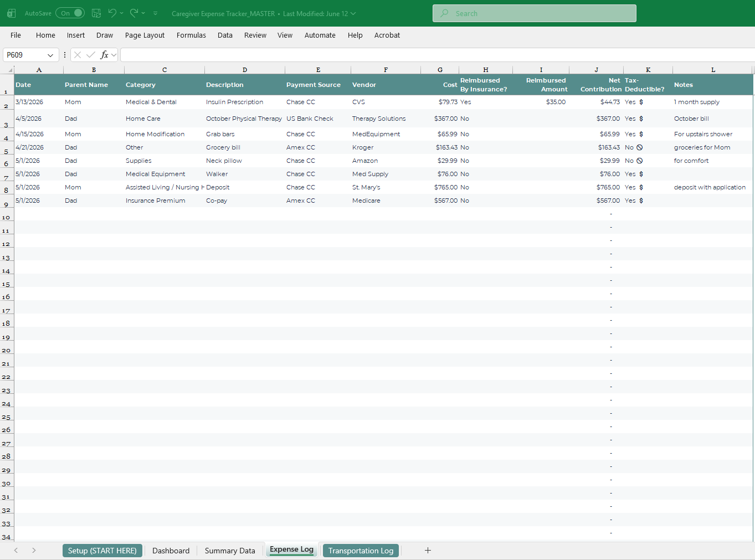The width and height of the screenshot is (755, 560).
Task: Click into the Search box
Action: (x=534, y=13)
